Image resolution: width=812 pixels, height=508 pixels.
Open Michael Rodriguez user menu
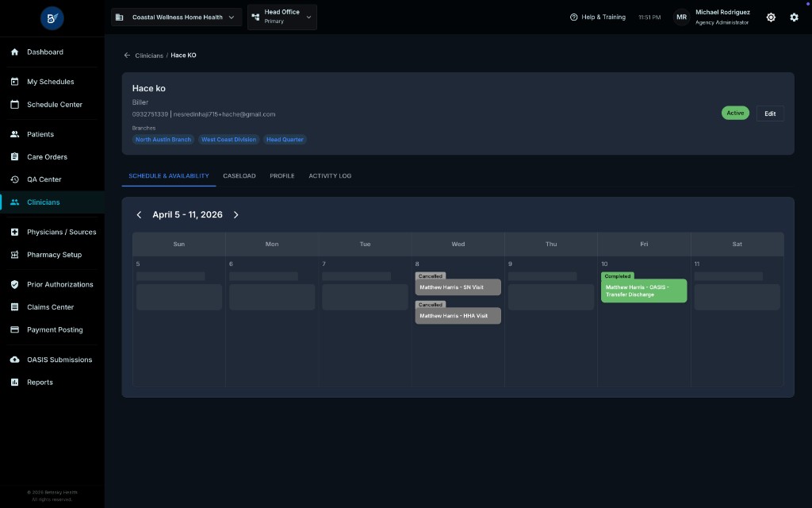722,17
